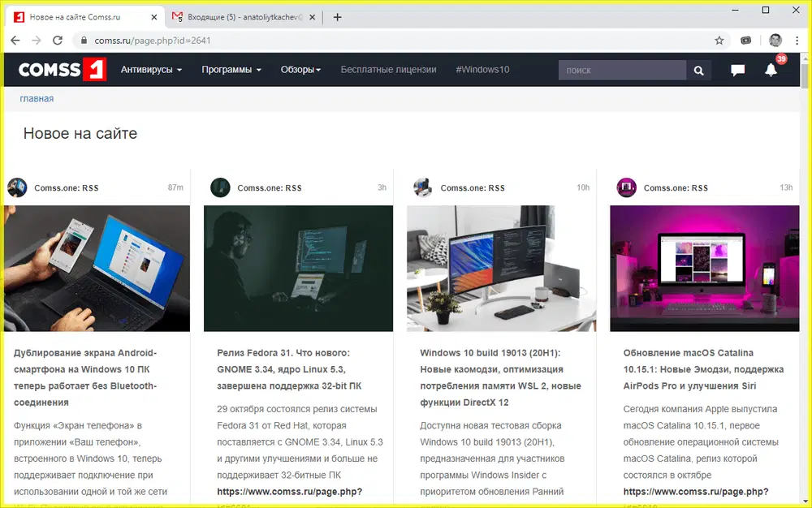Open site messages via the chat bubble icon
The height and width of the screenshot is (508, 812).
pyautogui.click(x=737, y=70)
